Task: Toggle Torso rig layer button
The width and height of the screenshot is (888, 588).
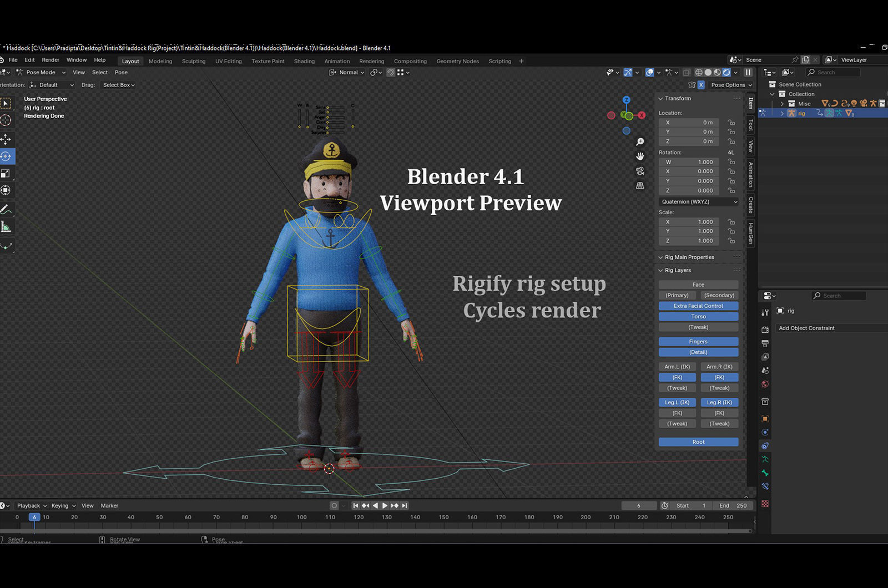Action: (x=698, y=317)
